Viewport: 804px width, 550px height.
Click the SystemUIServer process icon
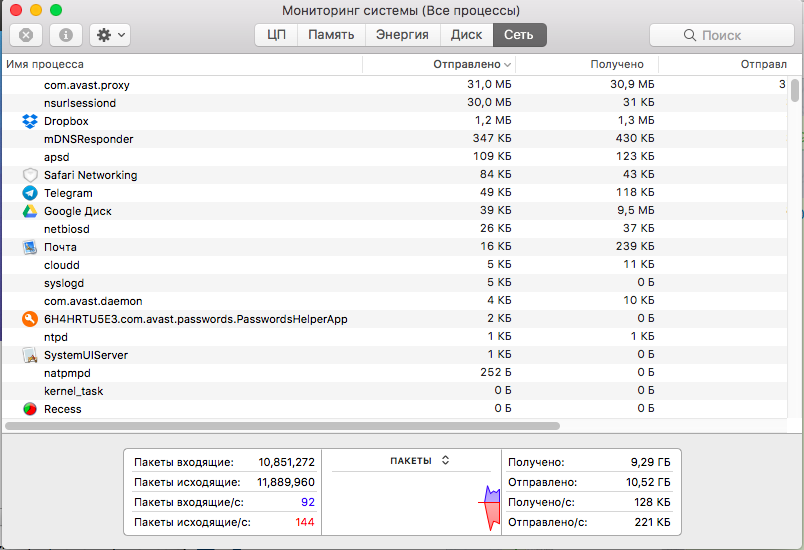(29, 355)
